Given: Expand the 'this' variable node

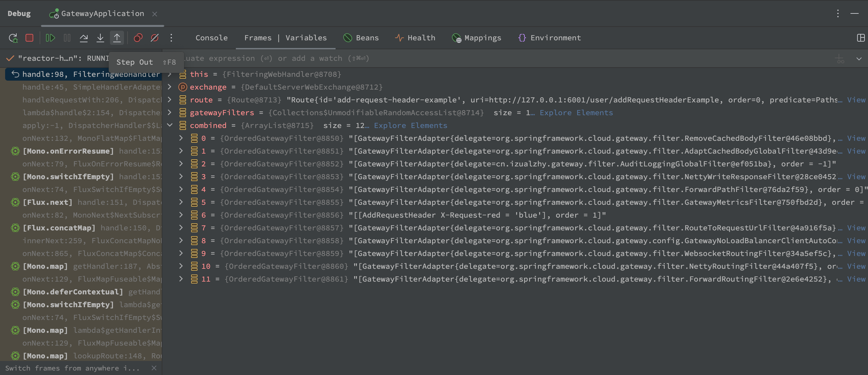Looking at the screenshot, I should [169, 74].
